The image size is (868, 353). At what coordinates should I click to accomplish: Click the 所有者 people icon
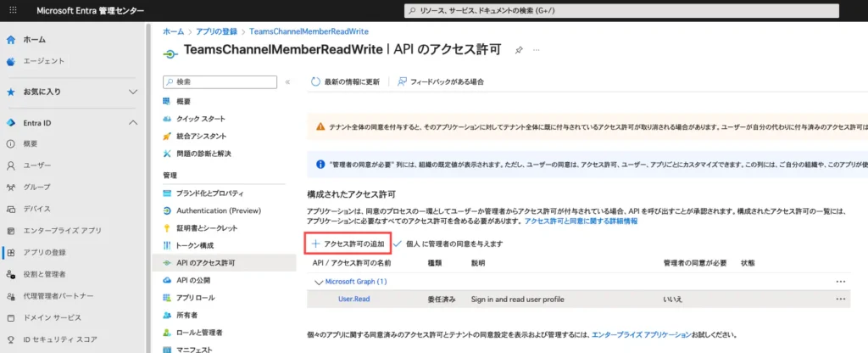(167, 316)
